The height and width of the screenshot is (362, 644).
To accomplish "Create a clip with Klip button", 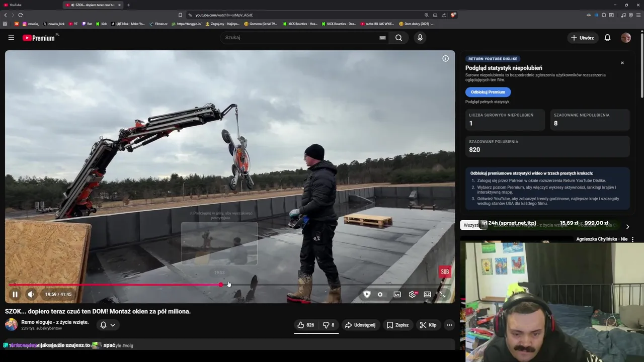I will [x=428, y=325].
